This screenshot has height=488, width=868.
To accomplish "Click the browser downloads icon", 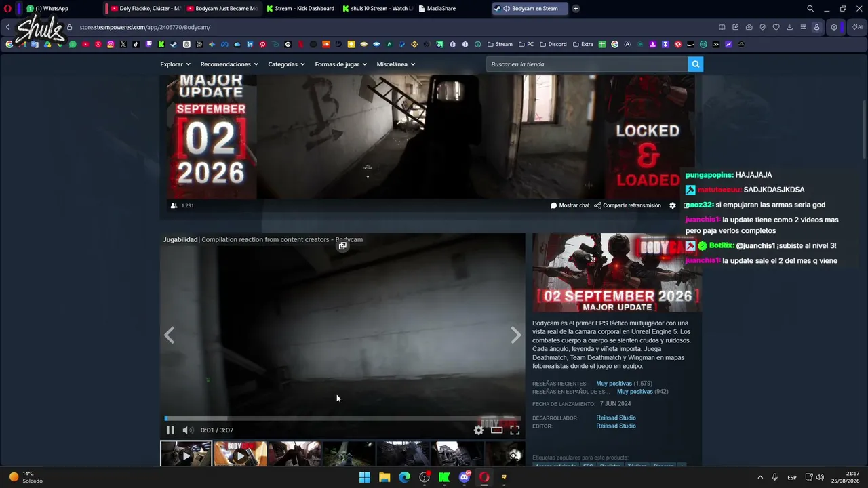I will [x=789, y=27].
